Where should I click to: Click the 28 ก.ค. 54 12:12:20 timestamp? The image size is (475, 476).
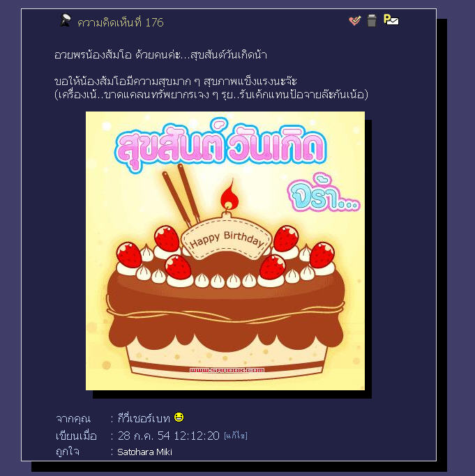coord(168,436)
